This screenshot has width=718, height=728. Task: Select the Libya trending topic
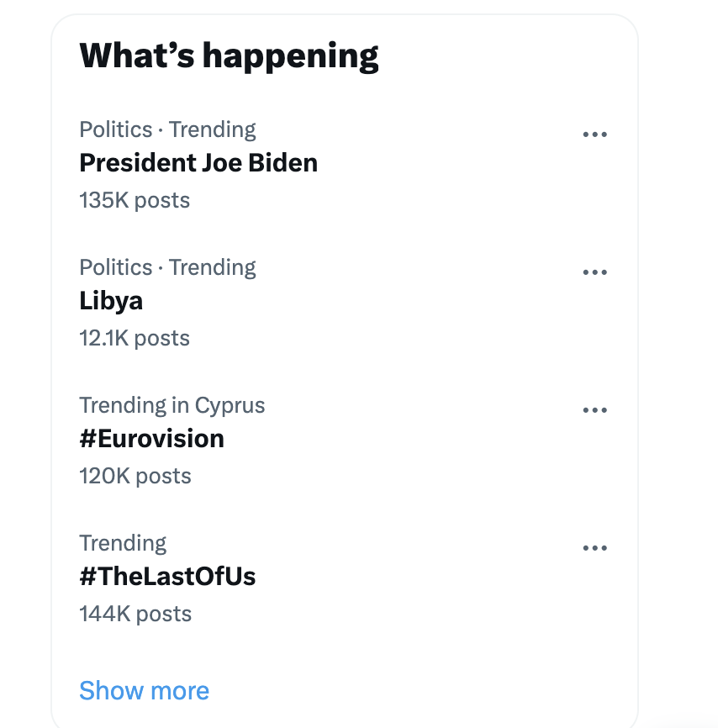click(x=111, y=300)
